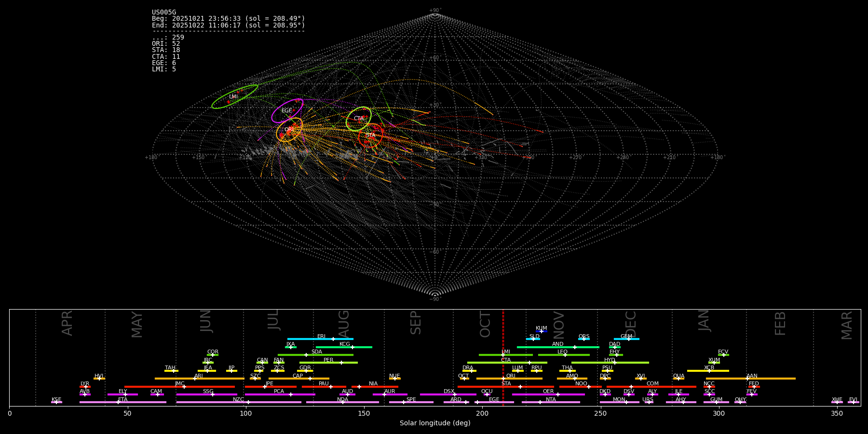This screenshot has width=868, height=434.
Task: Click the EVI shower label in timeline
Action: [853, 400]
